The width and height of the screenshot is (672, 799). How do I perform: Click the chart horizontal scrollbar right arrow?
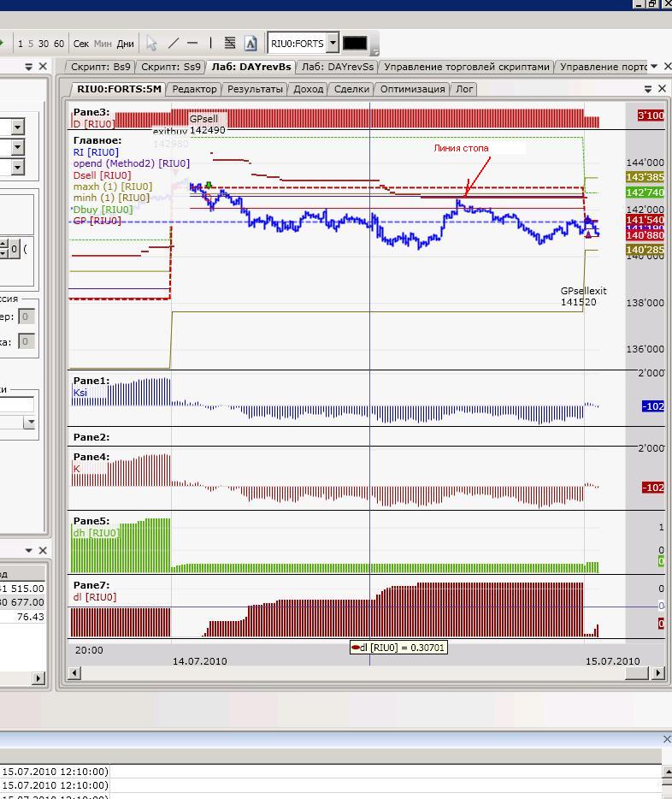click(658, 673)
